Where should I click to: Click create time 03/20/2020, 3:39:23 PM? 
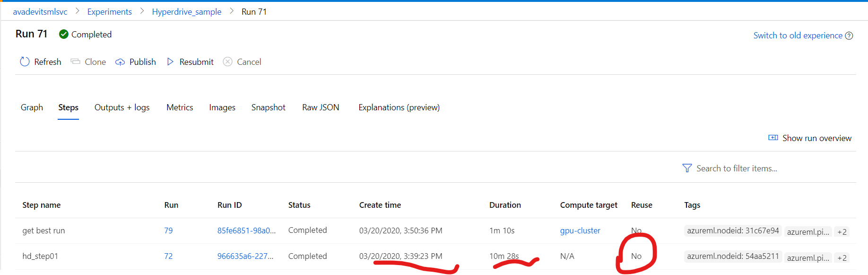[x=400, y=256]
